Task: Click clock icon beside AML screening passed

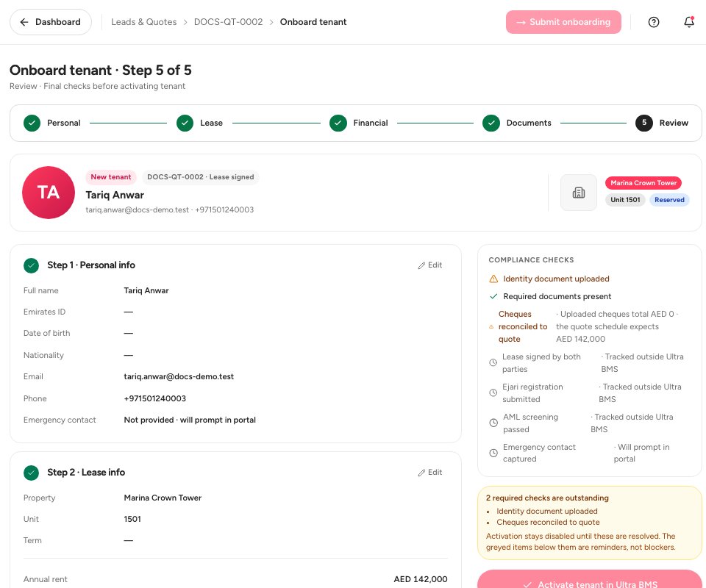Action: [x=493, y=423]
